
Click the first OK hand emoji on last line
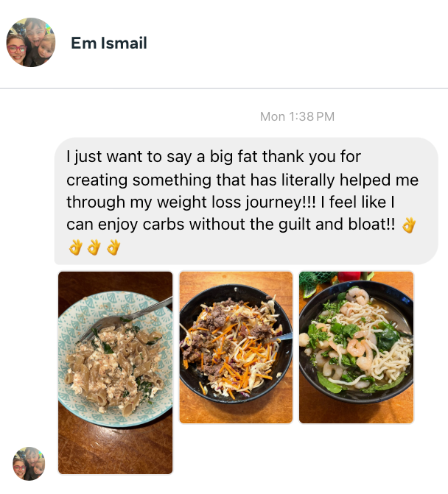point(76,247)
